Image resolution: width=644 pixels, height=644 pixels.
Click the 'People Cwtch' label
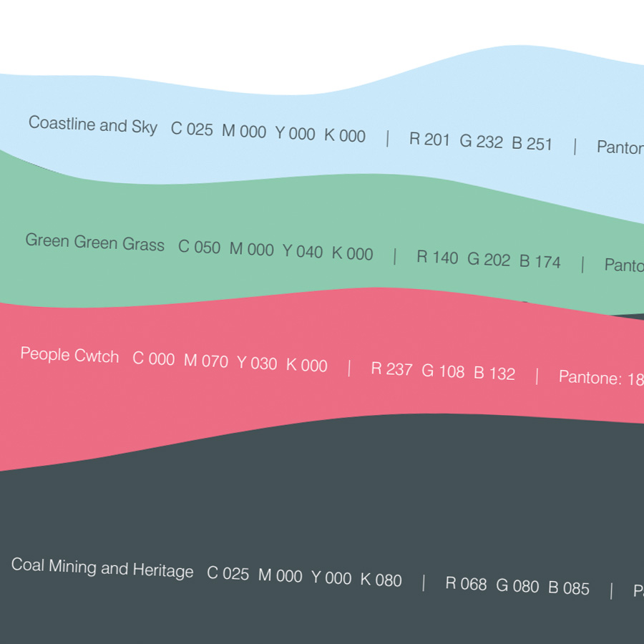tap(69, 355)
